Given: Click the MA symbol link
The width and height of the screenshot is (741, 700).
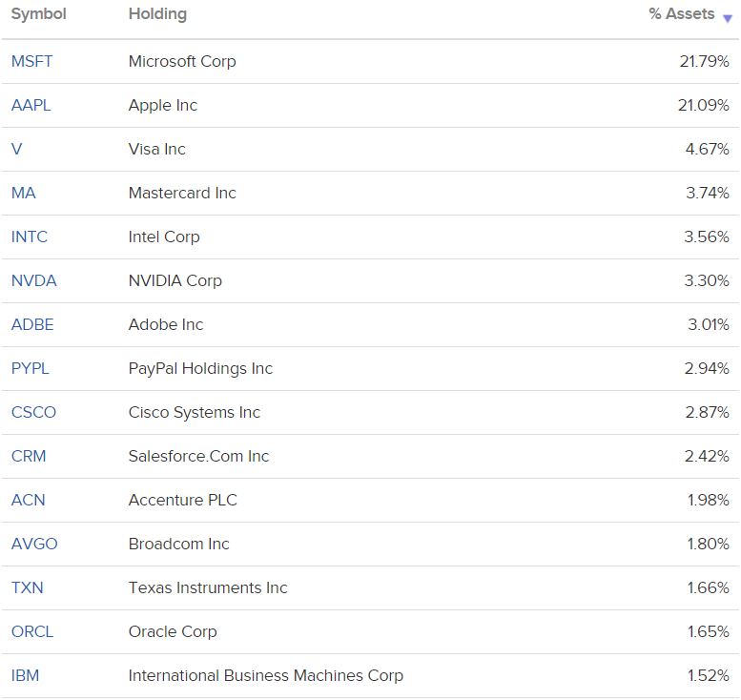Looking at the screenshot, I should pyautogui.click(x=23, y=194).
